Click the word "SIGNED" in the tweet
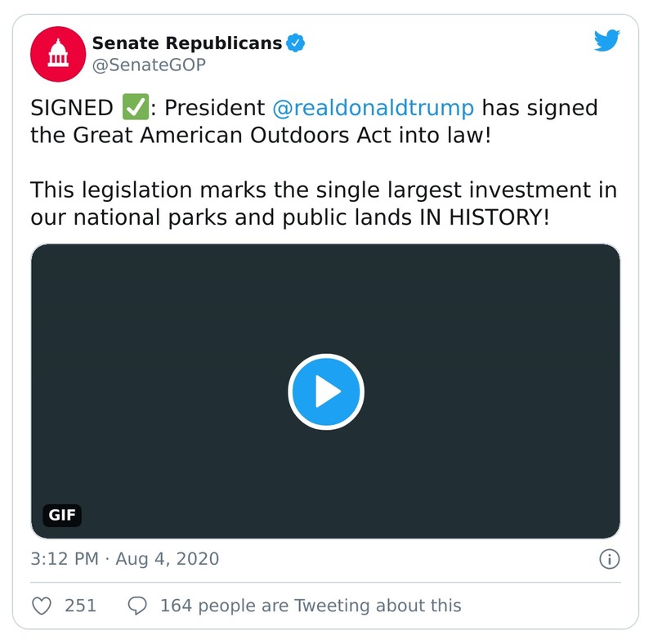Screen dimensions: 653x644 [72, 108]
